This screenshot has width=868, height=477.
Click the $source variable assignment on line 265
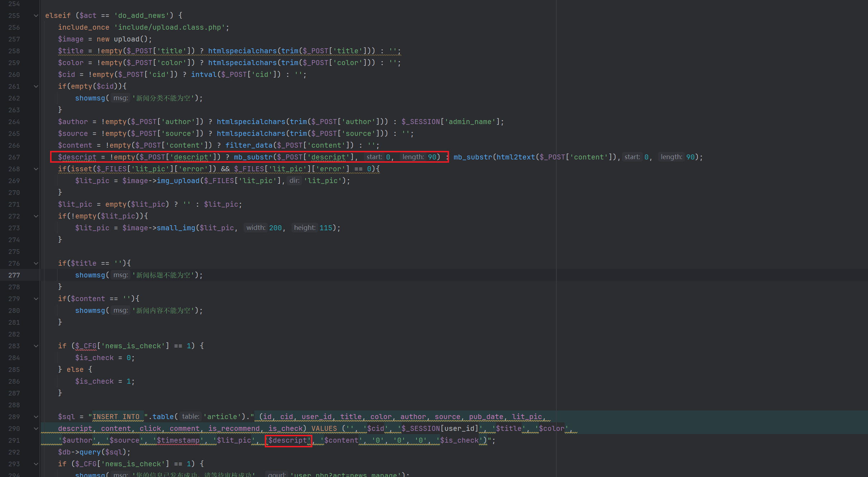pyautogui.click(x=73, y=133)
